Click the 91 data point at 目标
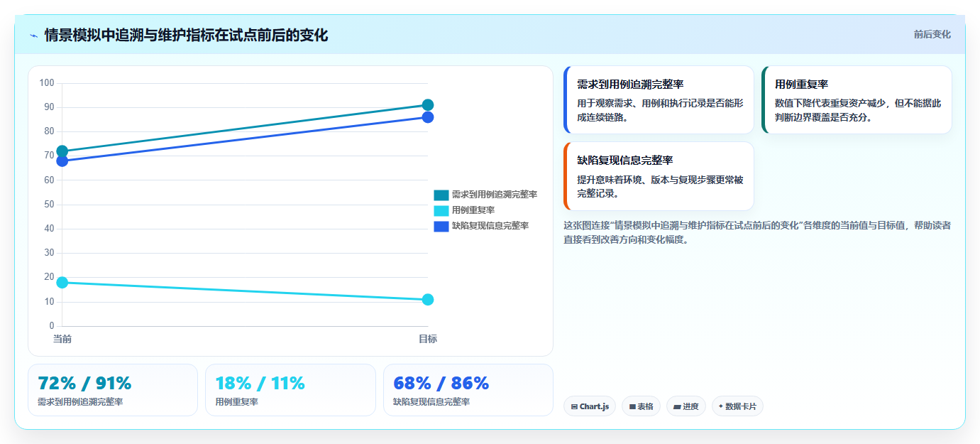The width and height of the screenshot is (980, 444). point(428,105)
